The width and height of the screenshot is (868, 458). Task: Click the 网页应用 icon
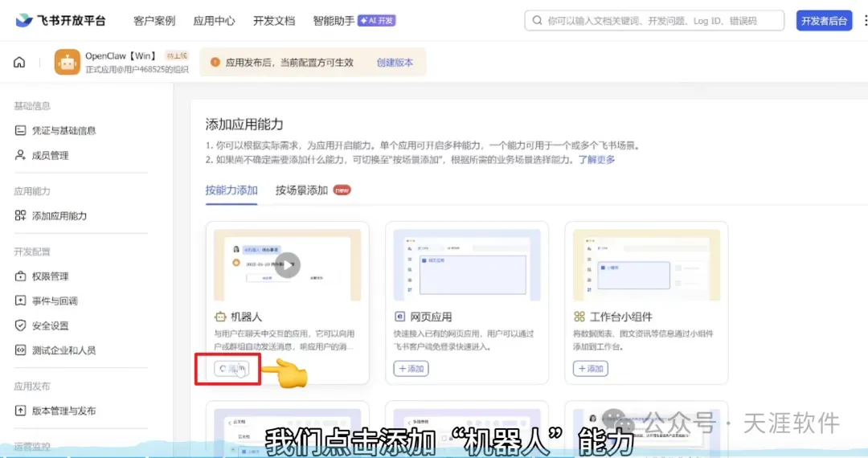pos(399,317)
